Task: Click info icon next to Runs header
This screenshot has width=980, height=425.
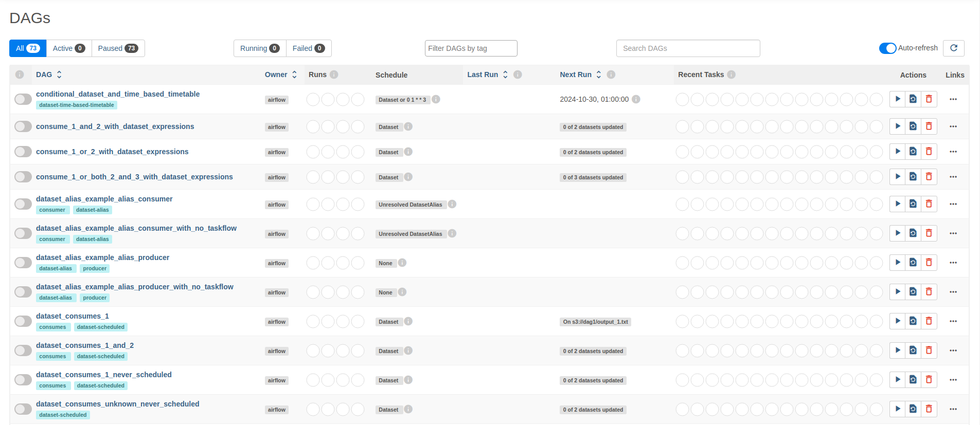Action: click(334, 75)
